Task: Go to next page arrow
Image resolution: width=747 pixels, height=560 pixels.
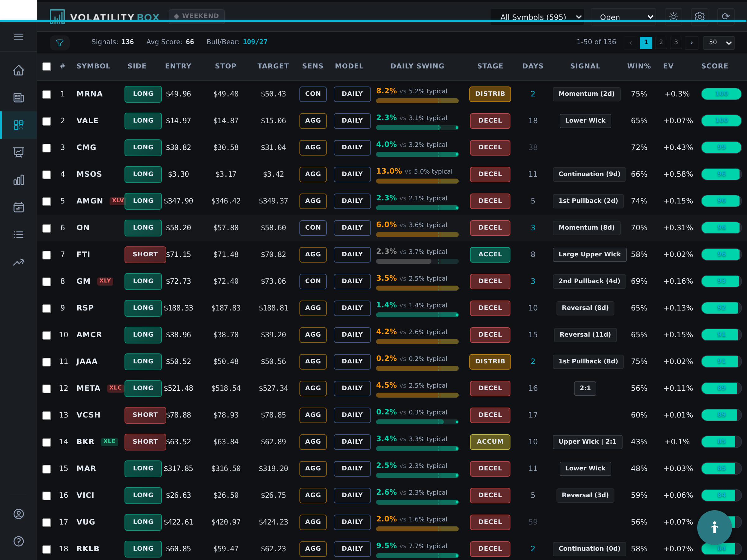Action: tap(692, 43)
